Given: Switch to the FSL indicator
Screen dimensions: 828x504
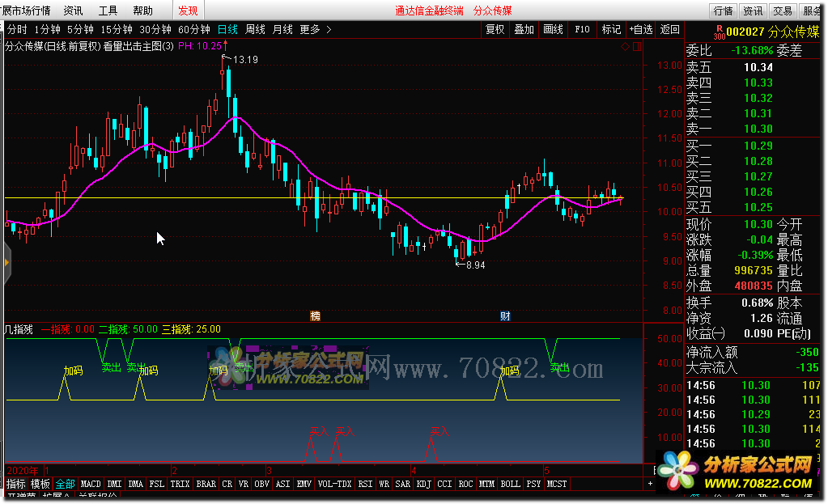Looking at the screenshot, I should pos(157,484).
